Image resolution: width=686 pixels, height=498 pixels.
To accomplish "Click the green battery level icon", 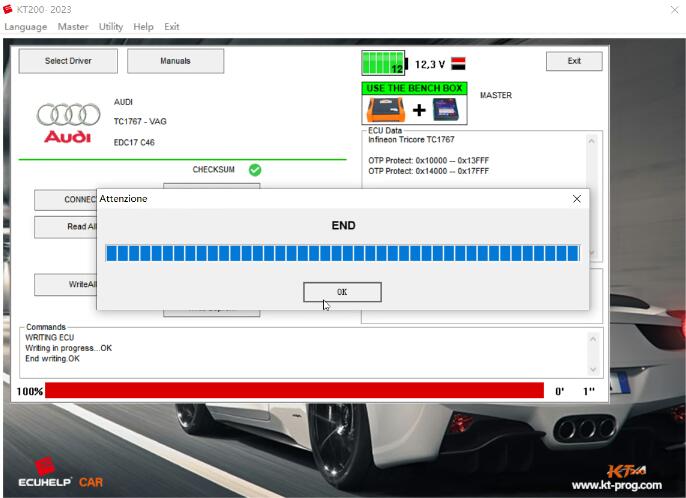I will tap(384, 63).
